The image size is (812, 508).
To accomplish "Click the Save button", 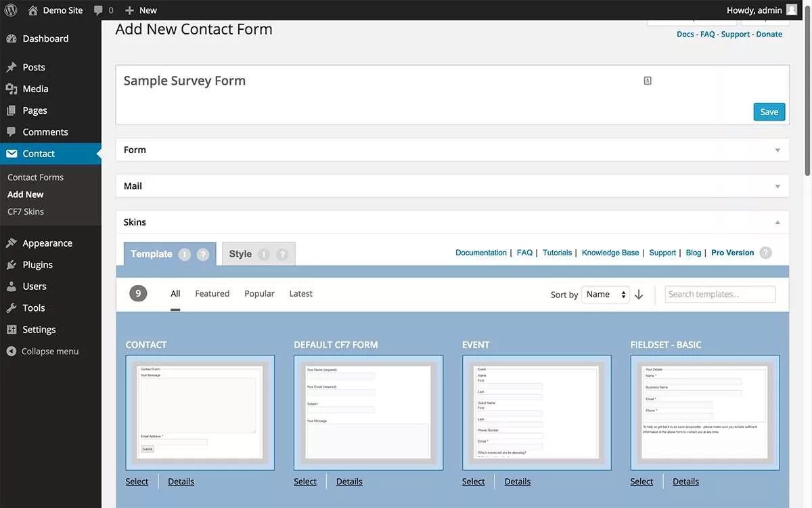I will pyautogui.click(x=769, y=112).
